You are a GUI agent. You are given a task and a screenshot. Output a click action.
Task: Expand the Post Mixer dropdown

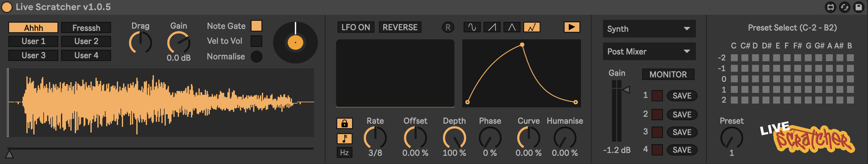(648, 52)
